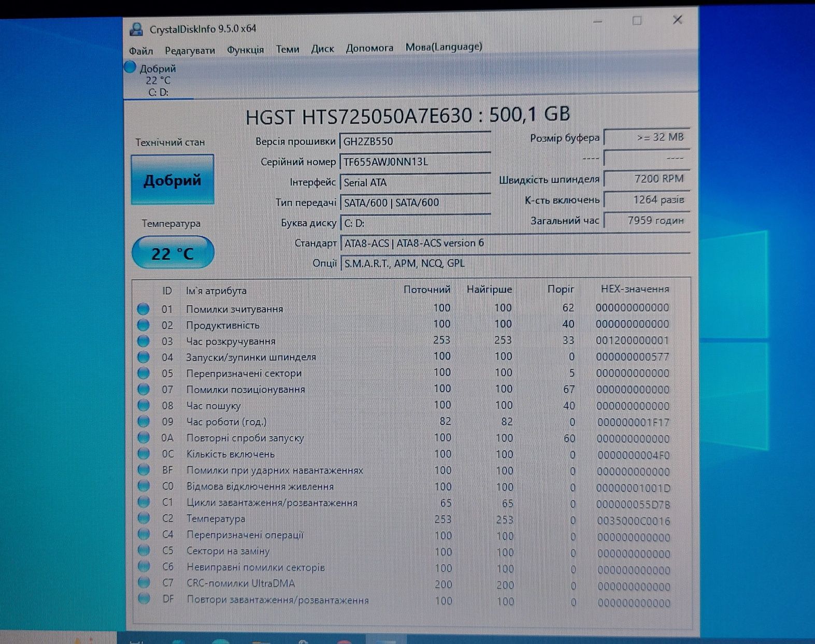Click status dot for 09 Час роботи (год.)

coord(144,421)
